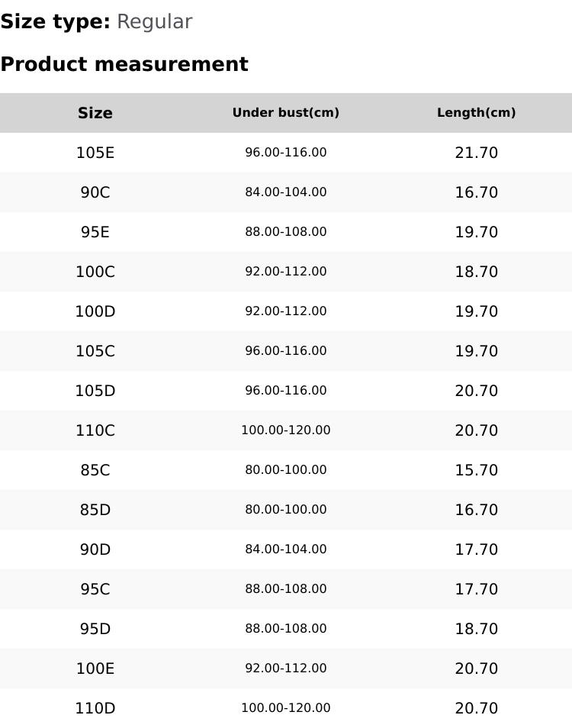Select the 105C size cell
This screenshot has width=572, height=728.
[95, 351]
